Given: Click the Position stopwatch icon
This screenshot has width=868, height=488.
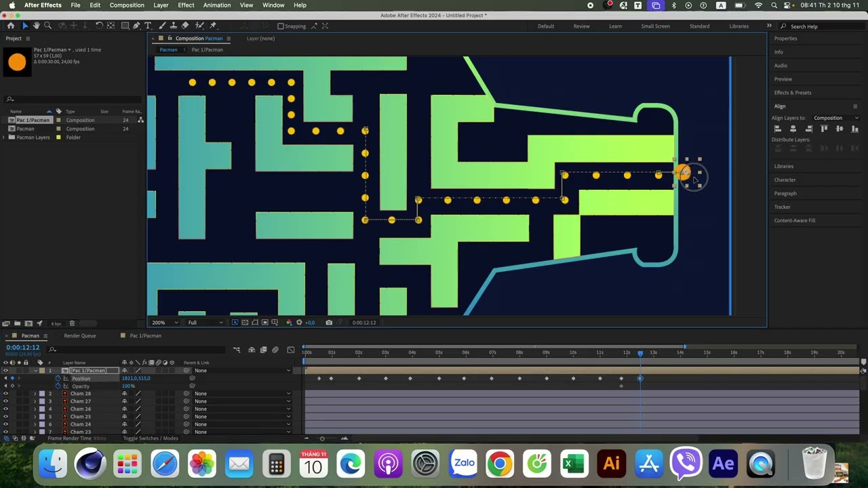Looking at the screenshot, I should 58,378.
